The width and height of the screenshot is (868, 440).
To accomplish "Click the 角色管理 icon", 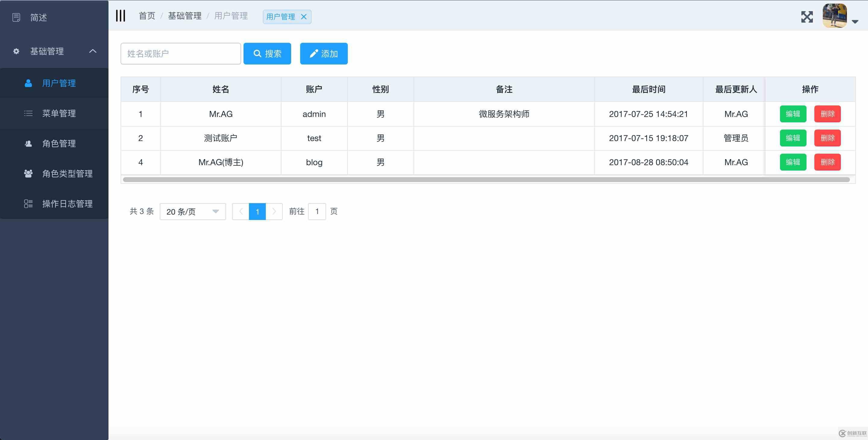I will (28, 143).
